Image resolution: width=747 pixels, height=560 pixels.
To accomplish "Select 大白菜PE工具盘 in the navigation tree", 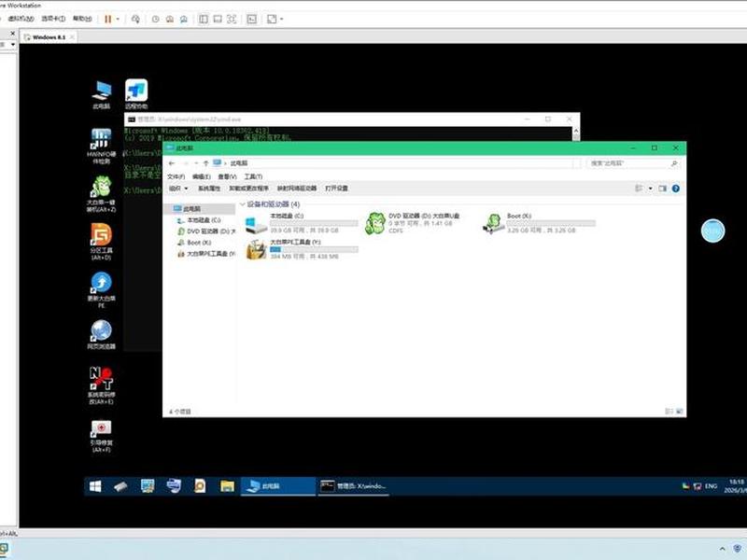I will [x=205, y=254].
